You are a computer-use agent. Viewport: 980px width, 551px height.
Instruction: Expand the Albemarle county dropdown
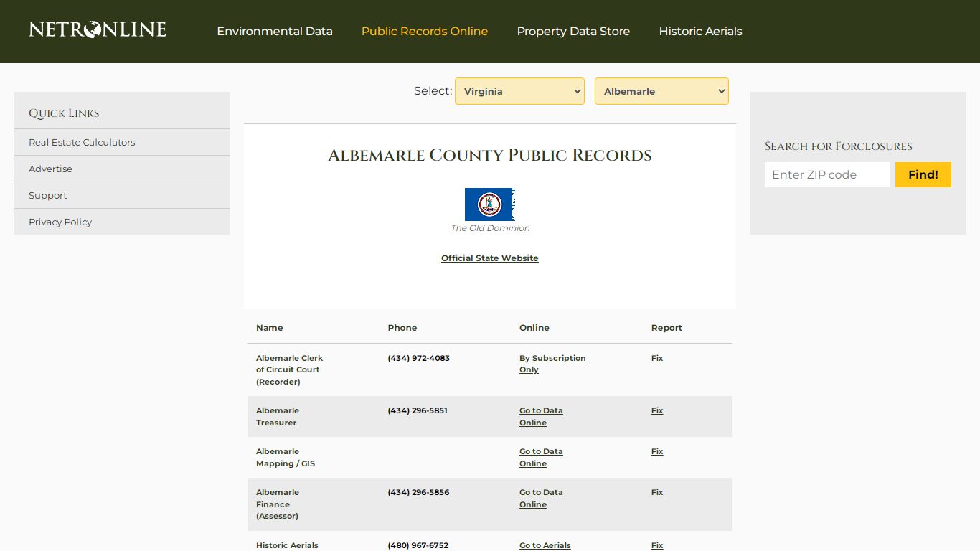[661, 91]
